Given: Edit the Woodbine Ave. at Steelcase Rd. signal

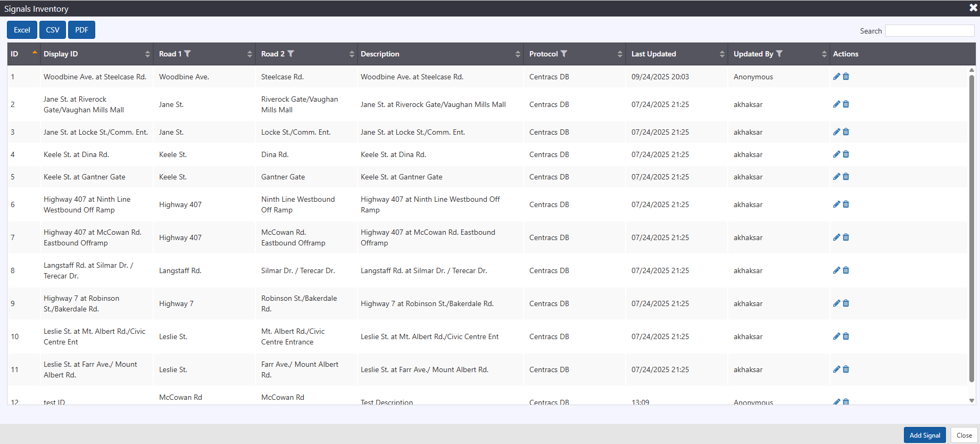Looking at the screenshot, I should [x=836, y=77].
